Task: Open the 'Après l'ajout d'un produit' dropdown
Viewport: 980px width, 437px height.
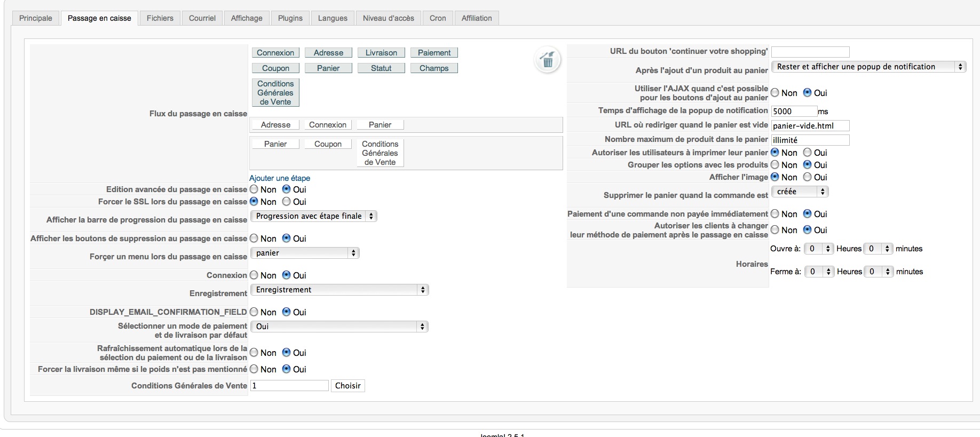Action: [868, 67]
